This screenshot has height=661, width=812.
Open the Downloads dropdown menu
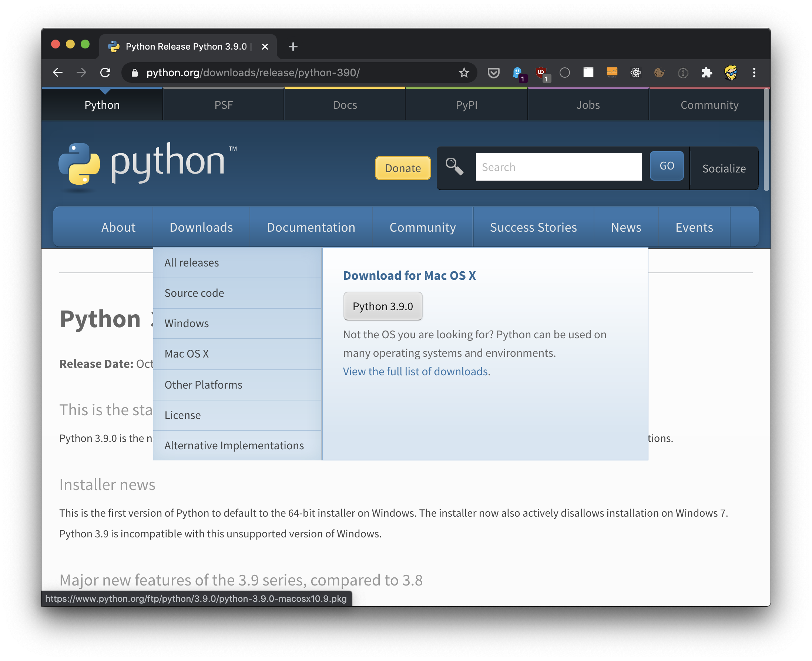point(201,227)
